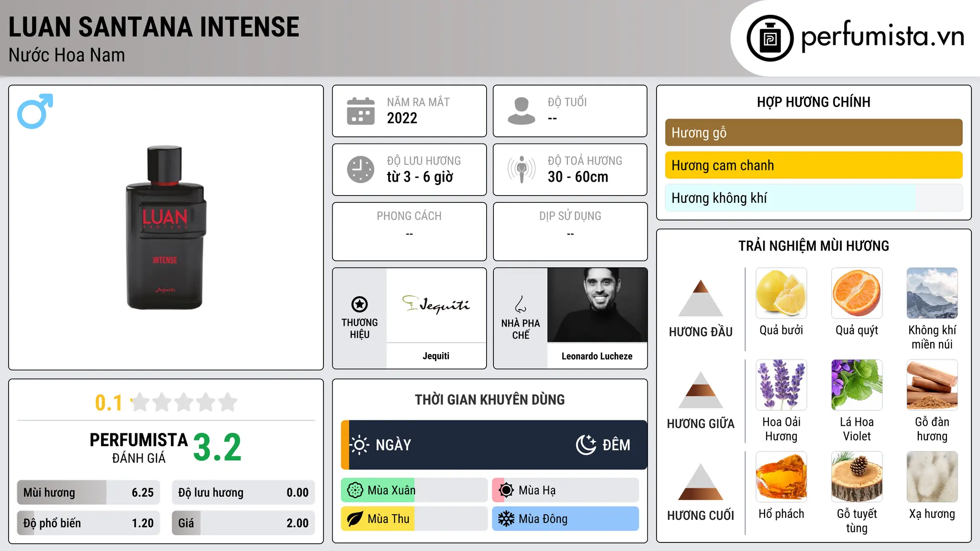Click the release year 2022 value
Viewport: 980px width, 551px height.
[402, 118]
